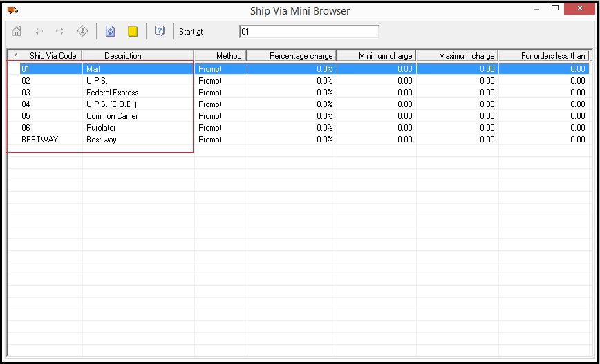
Task: Click the download arrow toolbar icon
Action: 83,31
